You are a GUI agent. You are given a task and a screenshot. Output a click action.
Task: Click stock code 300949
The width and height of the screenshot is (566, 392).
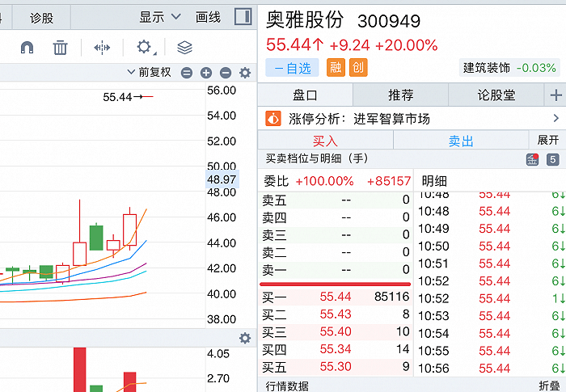pos(389,21)
